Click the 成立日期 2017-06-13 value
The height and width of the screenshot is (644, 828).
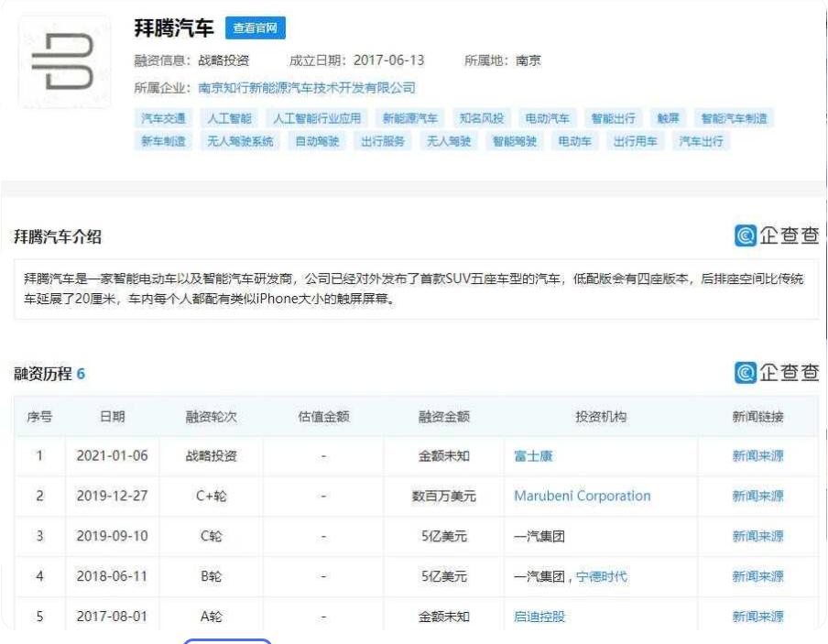(x=388, y=60)
